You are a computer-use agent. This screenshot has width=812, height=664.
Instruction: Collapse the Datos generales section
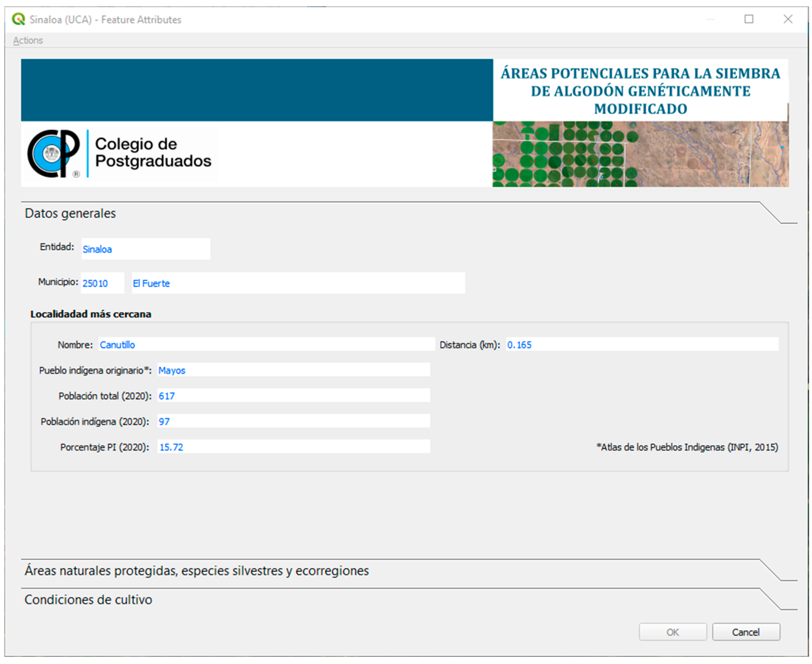(x=70, y=213)
